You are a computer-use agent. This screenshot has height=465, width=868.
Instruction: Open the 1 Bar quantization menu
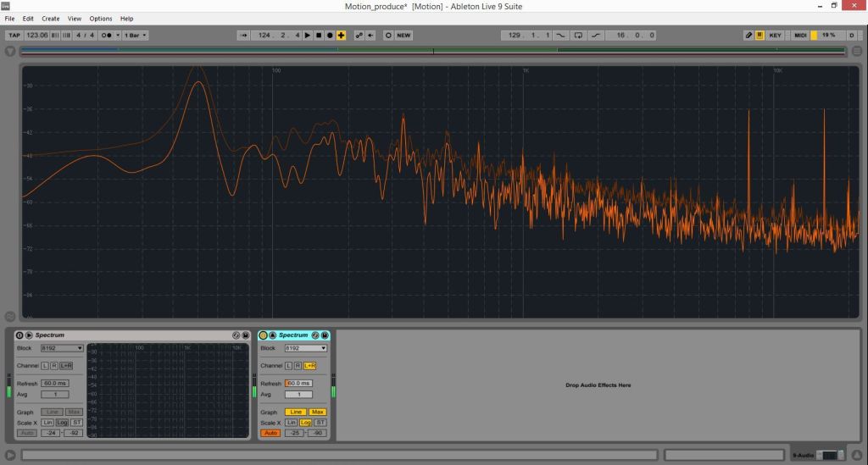pos(136,36)
